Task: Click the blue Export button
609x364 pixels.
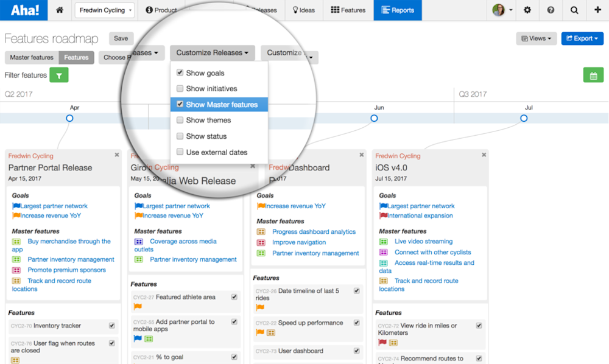Action: [582, 38]
